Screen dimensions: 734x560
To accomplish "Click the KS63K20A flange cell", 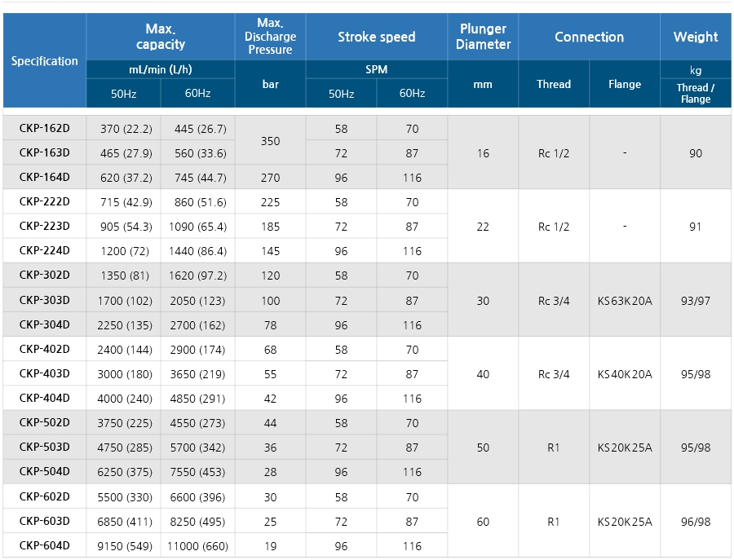I will pyautogui.click(x=625, y=301).
